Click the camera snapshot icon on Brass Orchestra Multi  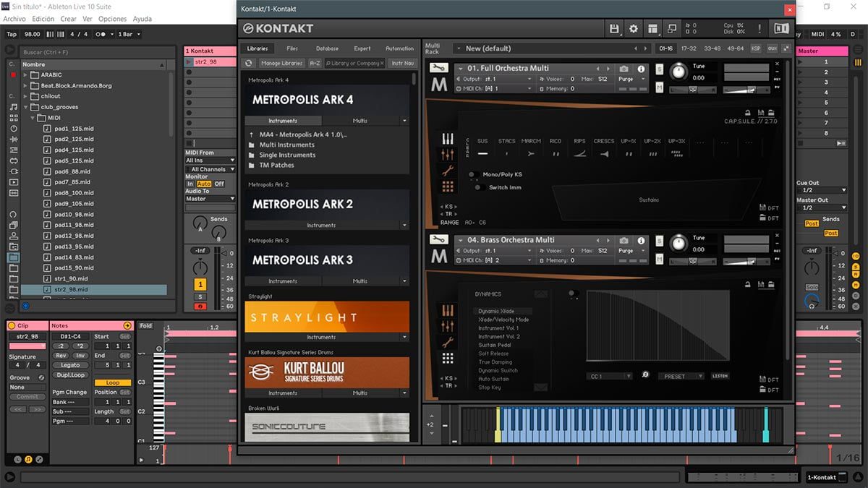[624, 240]
